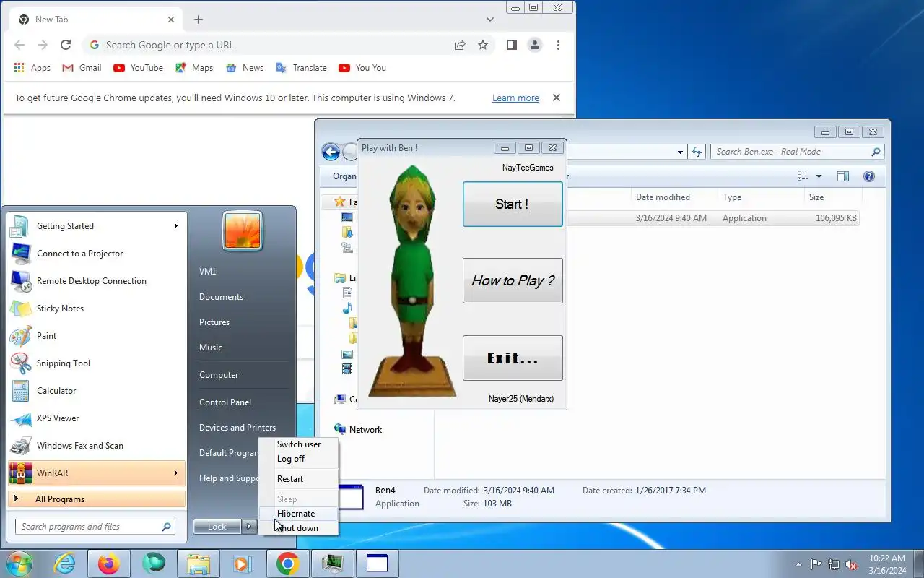Click the Action Center flag tray icon
This screenshot has height=578, width=924.
tap(816, 564)
